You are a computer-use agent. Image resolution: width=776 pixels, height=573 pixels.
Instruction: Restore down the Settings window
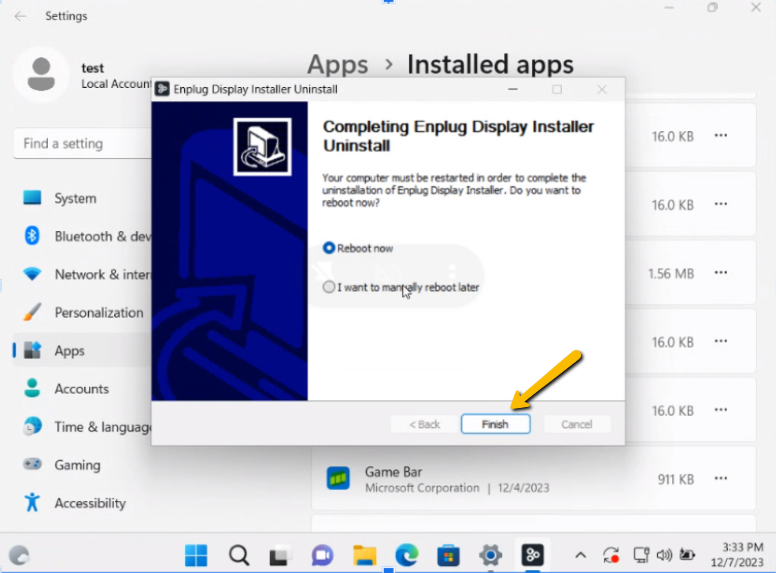point(712,7)
